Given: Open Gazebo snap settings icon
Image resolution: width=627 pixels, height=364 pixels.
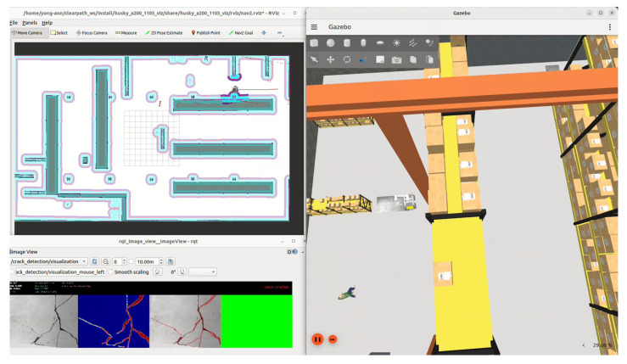Looking at the screenshot, I should point(363,59).
